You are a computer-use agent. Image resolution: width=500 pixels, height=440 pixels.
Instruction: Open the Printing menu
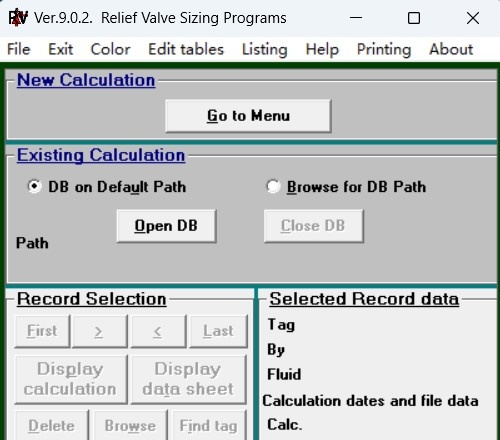click(384, 49)
